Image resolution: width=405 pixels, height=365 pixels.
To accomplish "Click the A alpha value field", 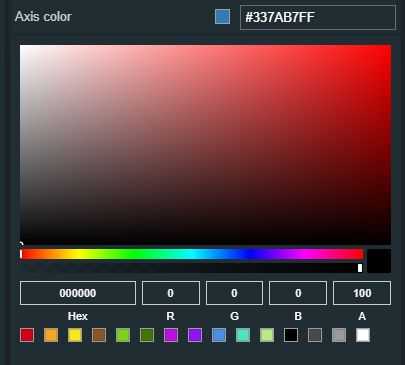I will pos(362,293).
